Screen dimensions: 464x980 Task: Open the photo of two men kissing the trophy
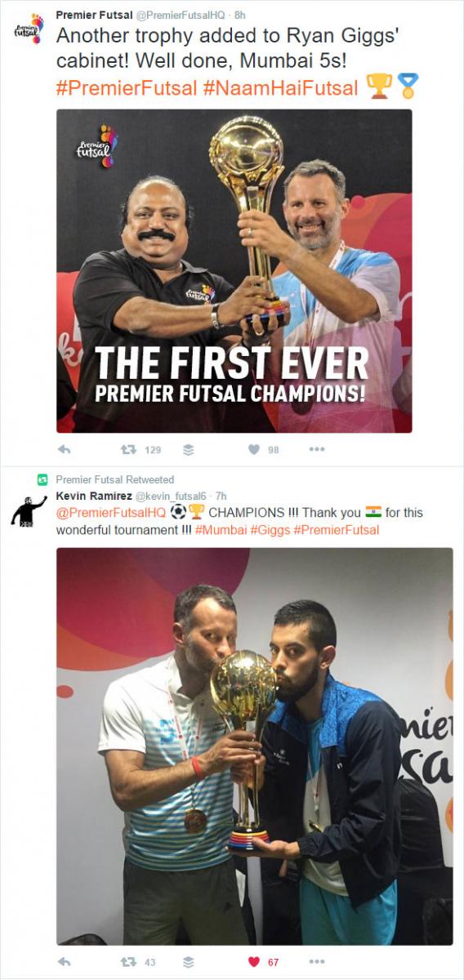point(254,746)
